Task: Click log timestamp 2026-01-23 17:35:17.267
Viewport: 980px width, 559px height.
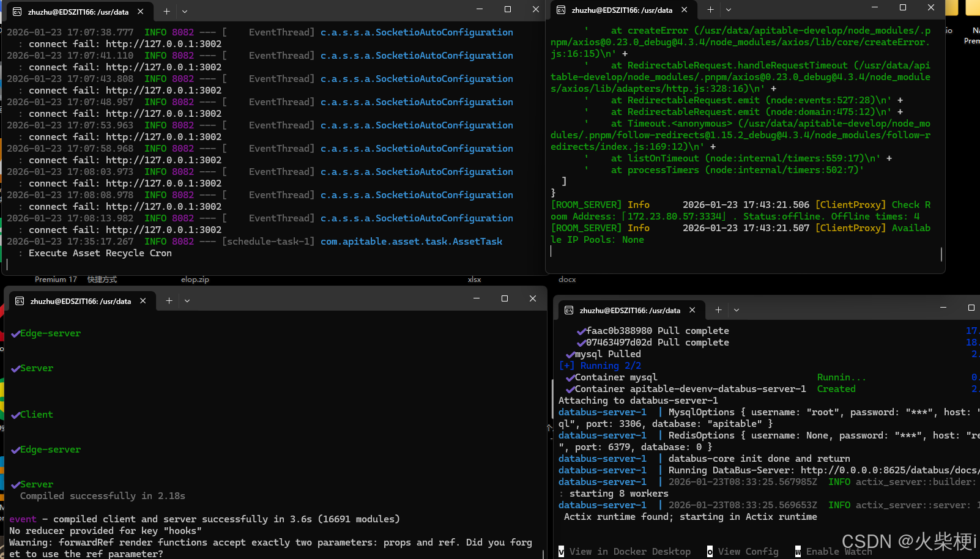Action: (x=70, y=242)
